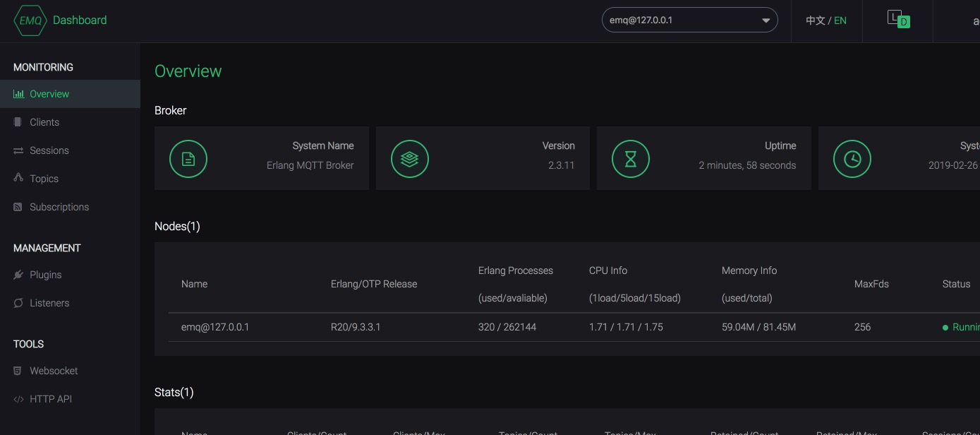Select the EN language link
This screenshot has height=435, width=980.
(840, 20)
